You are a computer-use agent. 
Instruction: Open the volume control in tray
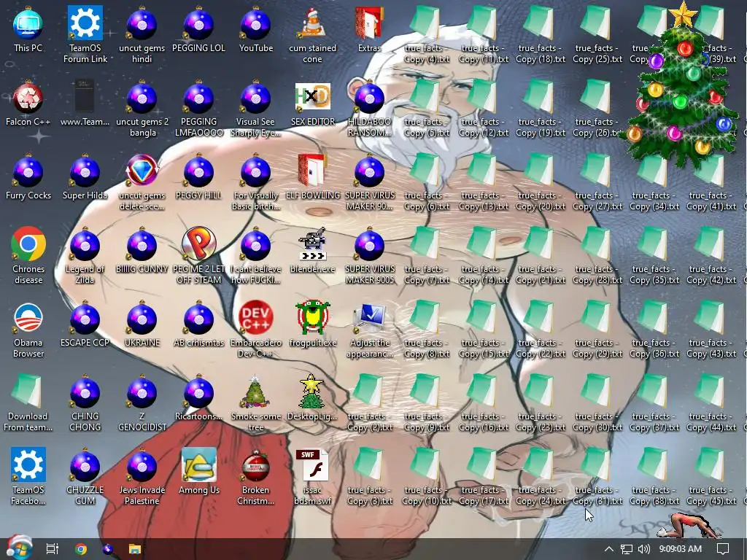643,549
